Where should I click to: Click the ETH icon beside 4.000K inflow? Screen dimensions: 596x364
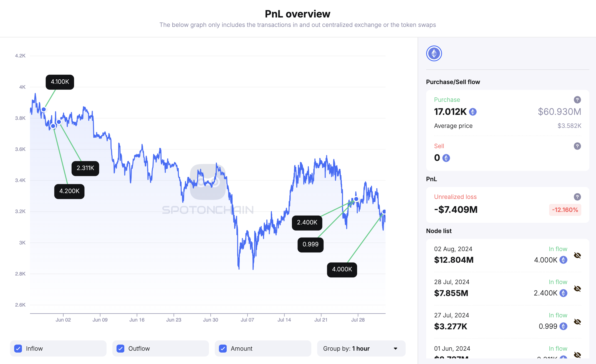563,260
